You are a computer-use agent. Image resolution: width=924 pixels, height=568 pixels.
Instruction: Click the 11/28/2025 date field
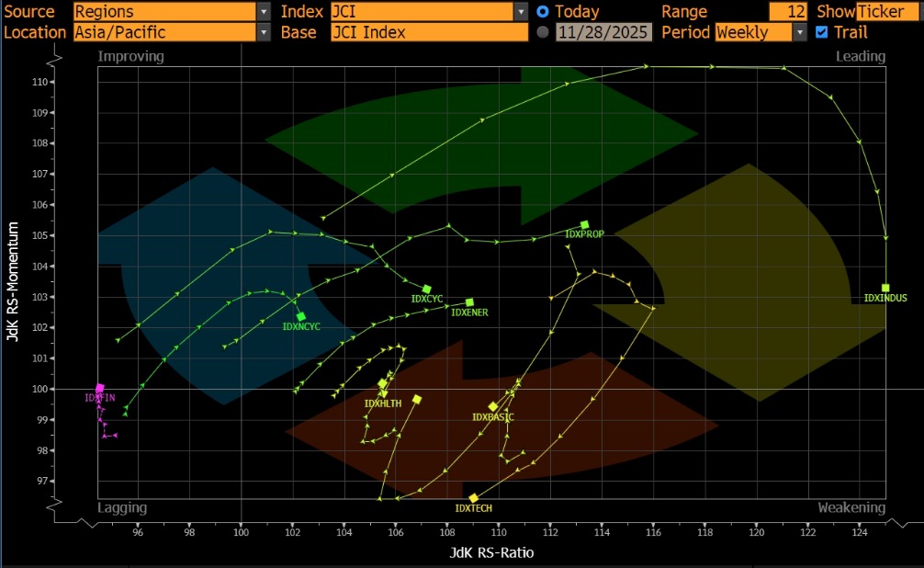[603, 32]
